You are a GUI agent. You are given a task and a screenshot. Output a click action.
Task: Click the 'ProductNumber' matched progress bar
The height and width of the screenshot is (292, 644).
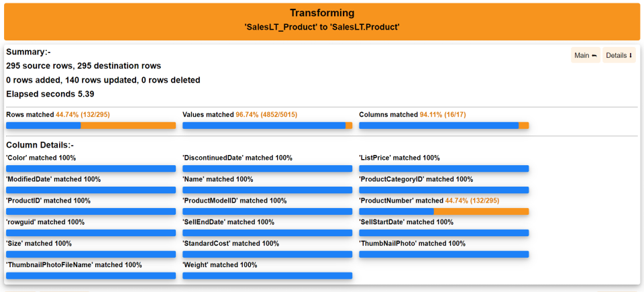pos(443,211)
